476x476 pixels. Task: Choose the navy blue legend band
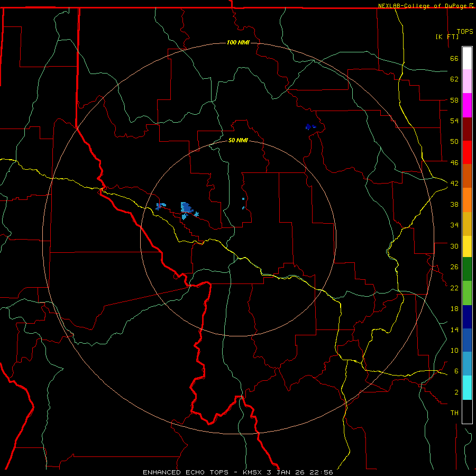tap(467, 317)
